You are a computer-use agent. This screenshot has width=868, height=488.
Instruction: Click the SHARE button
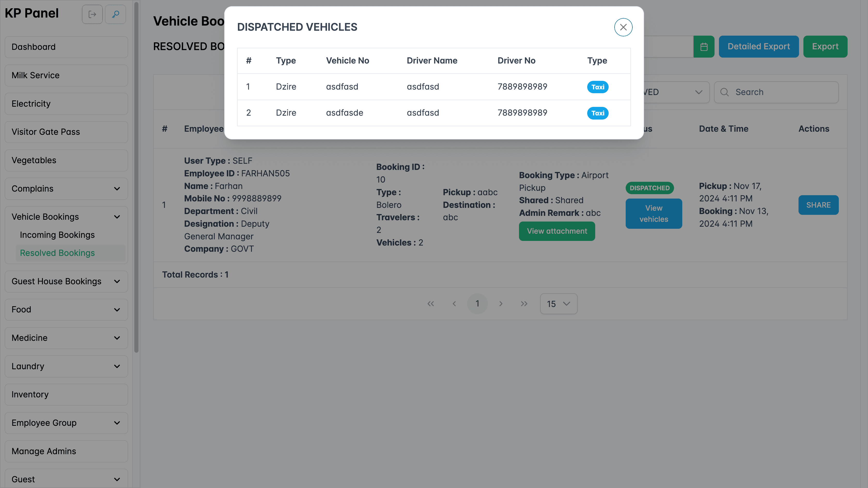point(818,205)
